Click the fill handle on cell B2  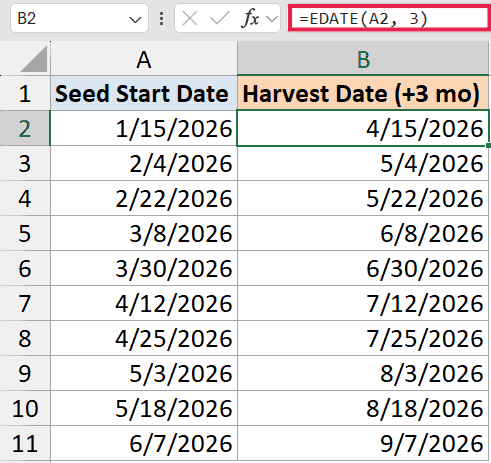(x=489, y=146)
